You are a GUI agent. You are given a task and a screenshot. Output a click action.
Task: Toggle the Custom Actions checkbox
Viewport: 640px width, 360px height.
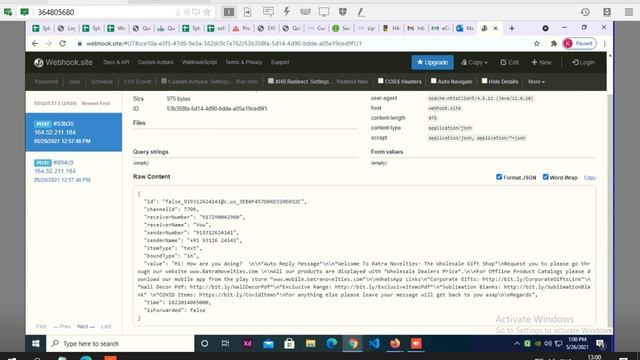coord(164,81)
